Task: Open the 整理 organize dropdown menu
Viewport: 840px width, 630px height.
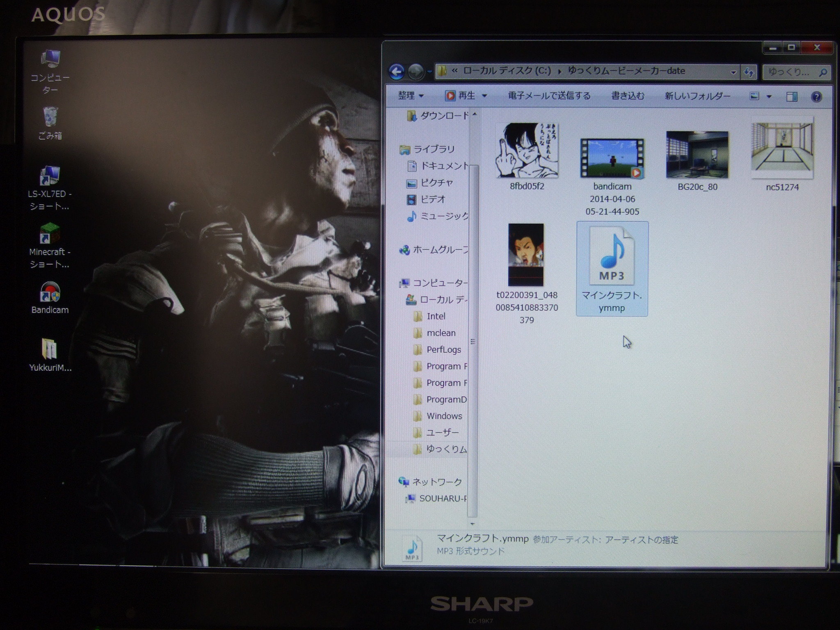Action: pos(410,96)
